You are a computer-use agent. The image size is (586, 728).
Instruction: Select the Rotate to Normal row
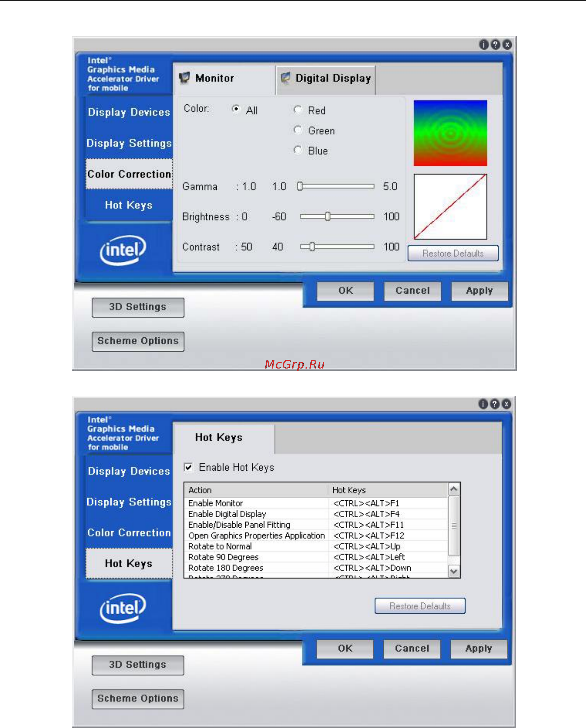pyautogui.click(x=316, y=546)
